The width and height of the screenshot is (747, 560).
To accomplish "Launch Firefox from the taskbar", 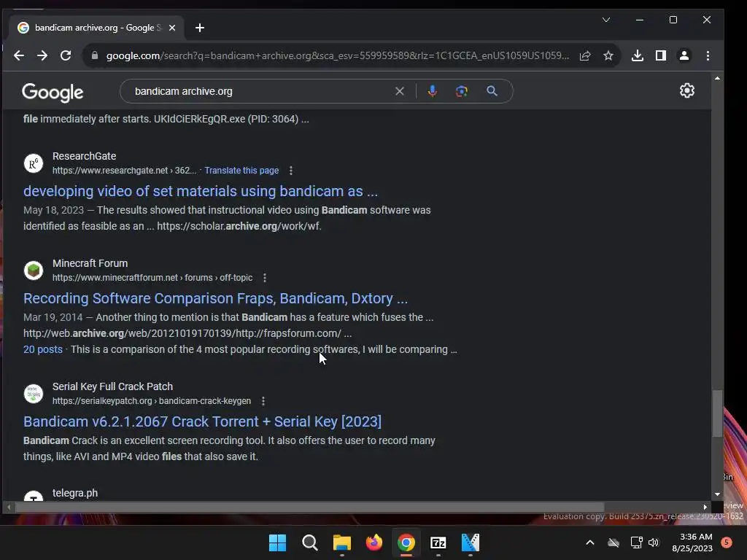I will point(374,542).
